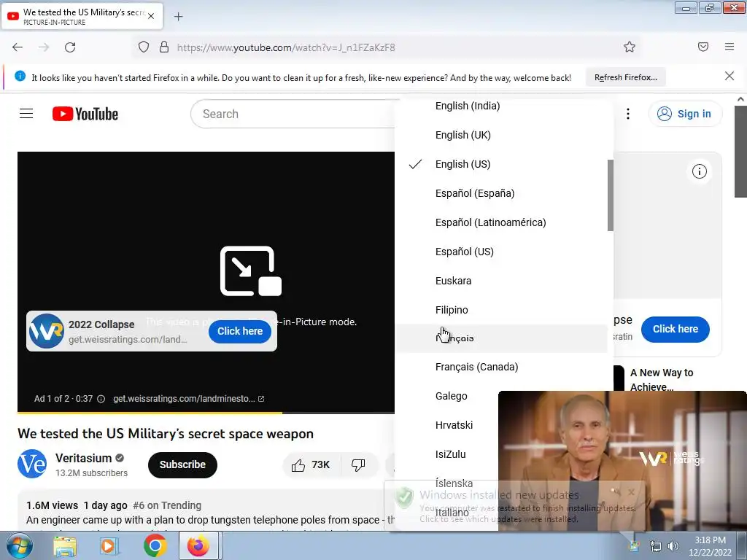Click the network tray icon
This screenshot has width=747, height=560.
[656, 546]
